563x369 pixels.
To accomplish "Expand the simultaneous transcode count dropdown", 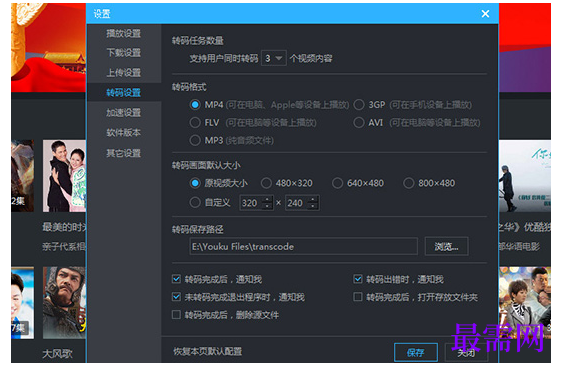I will [x=274, y=58].
